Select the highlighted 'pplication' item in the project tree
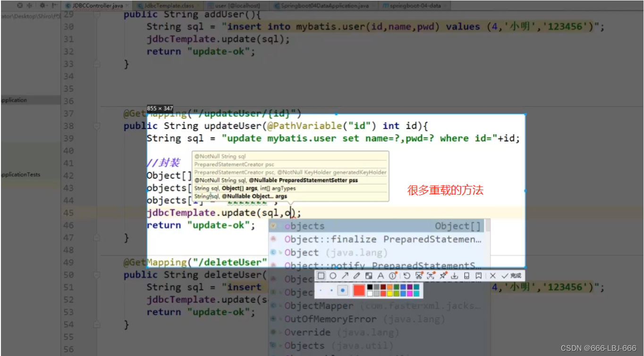 click(x=30, y=100)
